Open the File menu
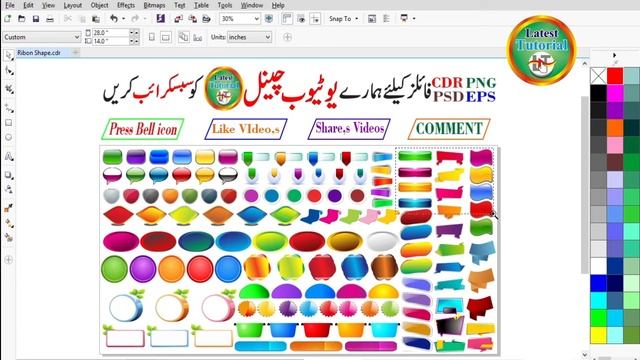Viewport: 640px width, 360px height. coord(9,5)
